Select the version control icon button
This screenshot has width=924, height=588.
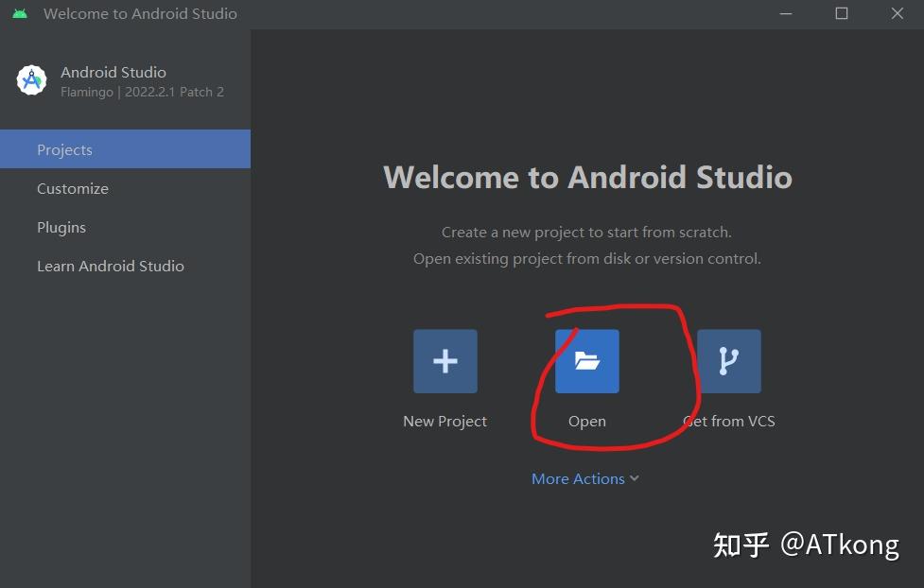729,360
